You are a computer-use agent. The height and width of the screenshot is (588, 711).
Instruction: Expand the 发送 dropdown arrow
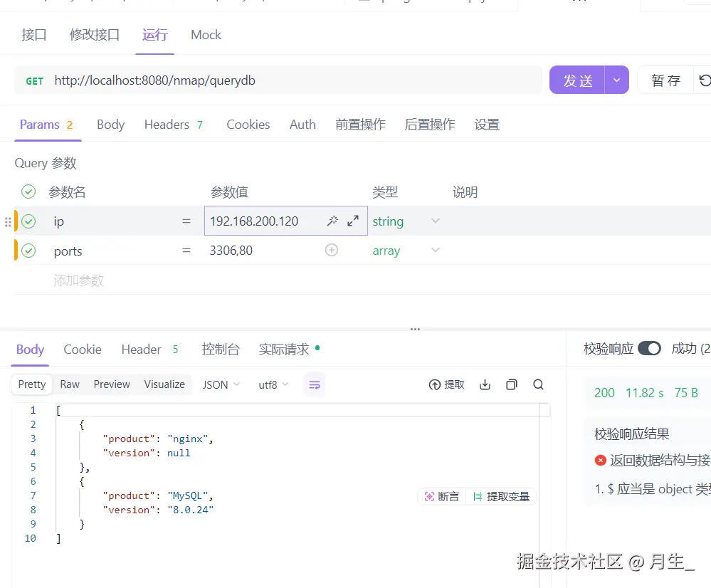point(616,80)
